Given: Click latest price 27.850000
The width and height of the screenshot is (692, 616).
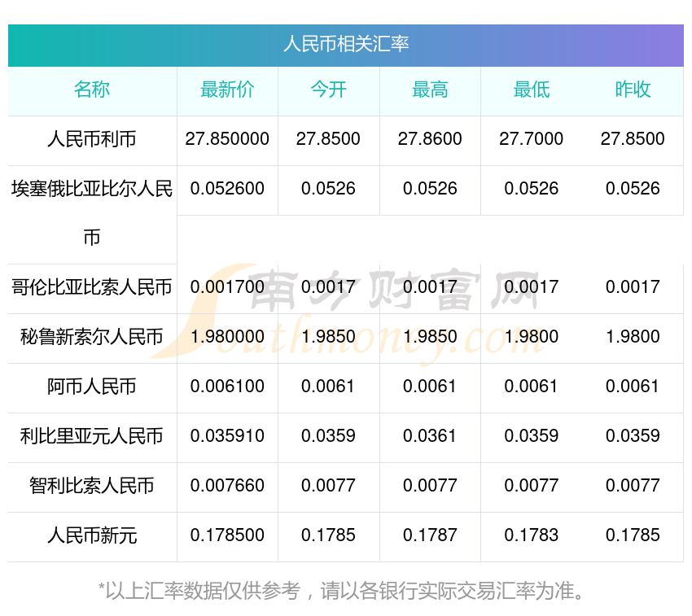Looking at the screenshot, I should pos(227,139).
